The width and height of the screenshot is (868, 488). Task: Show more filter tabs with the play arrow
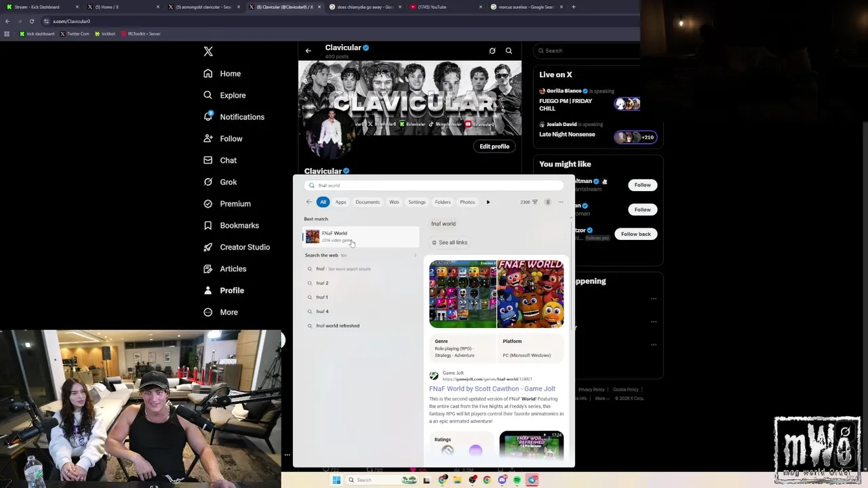pos(488,202)
